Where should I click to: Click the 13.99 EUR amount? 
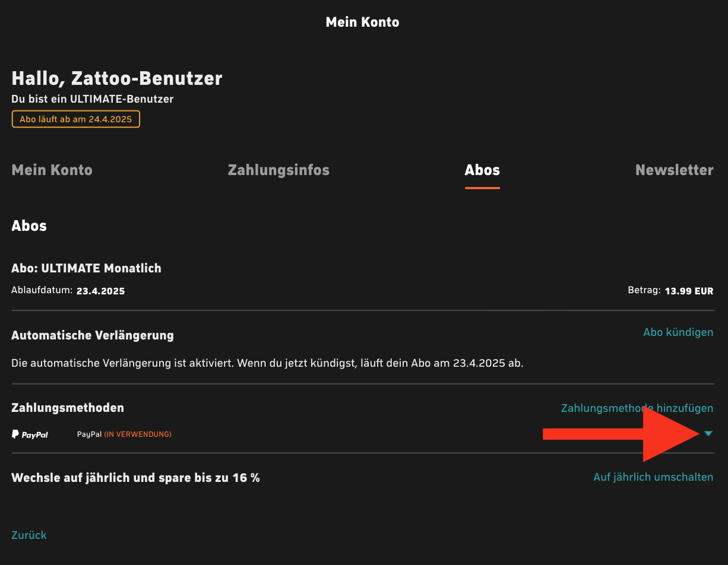[x=689, y=291]
